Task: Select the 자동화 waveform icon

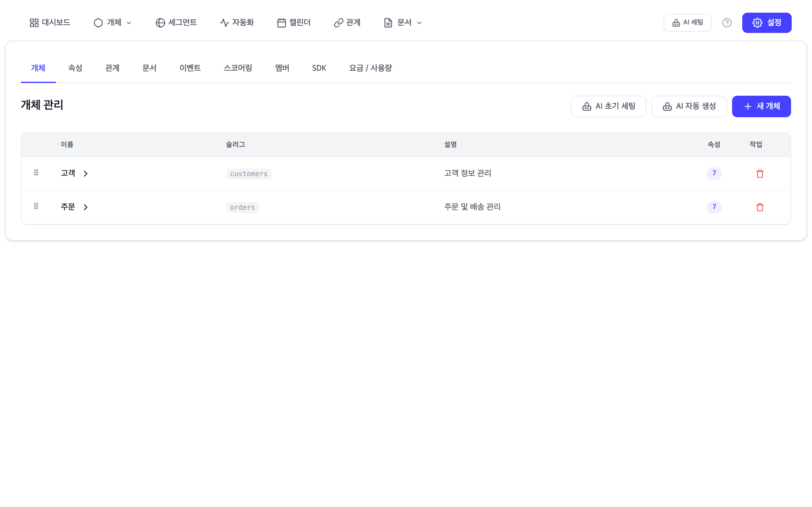Action: click(x=224, y=22)
